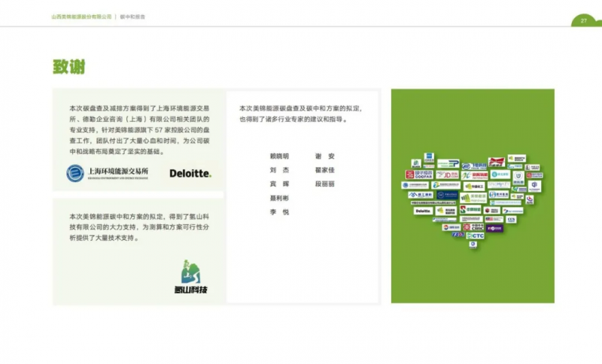The height and width of the screenshot is (364, 602).
Task: Click the red bow-shaped logo at heart top
Action: pos(497,162)
